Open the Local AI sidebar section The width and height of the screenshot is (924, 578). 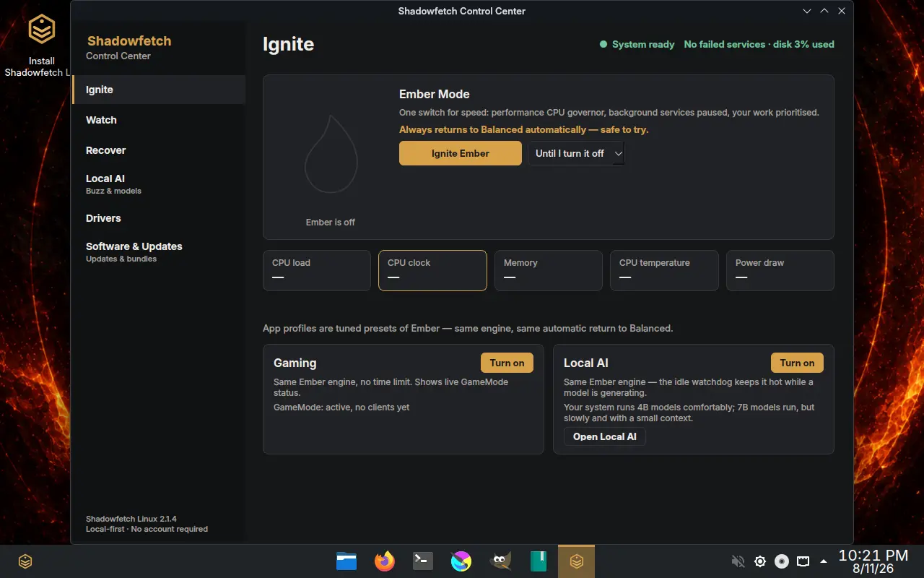[159, 184]
